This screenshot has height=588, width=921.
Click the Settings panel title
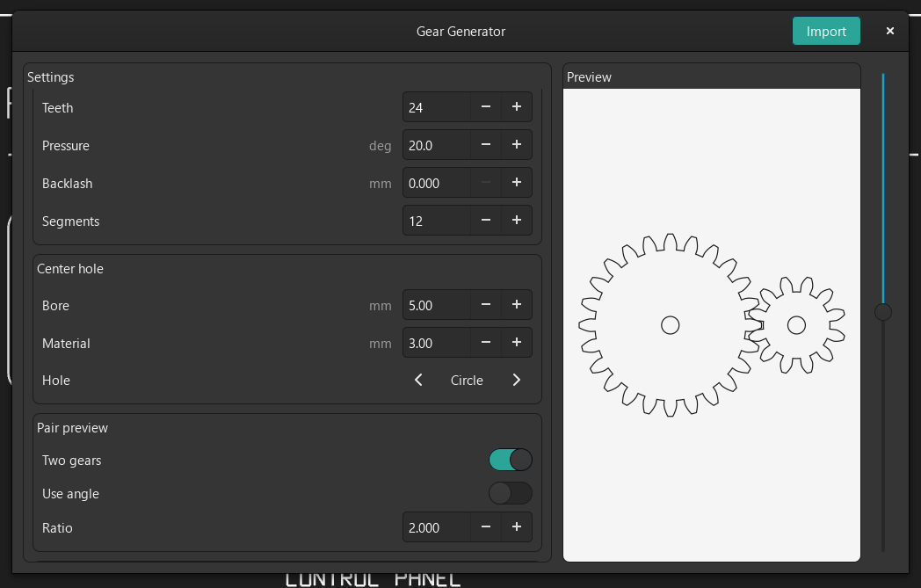point(50,77)
